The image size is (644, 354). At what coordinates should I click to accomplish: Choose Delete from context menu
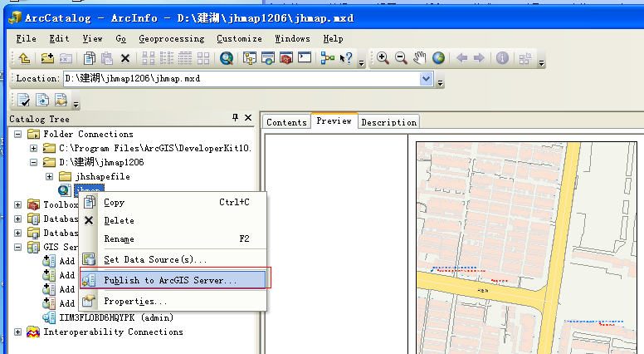click(x=173, y=221)
